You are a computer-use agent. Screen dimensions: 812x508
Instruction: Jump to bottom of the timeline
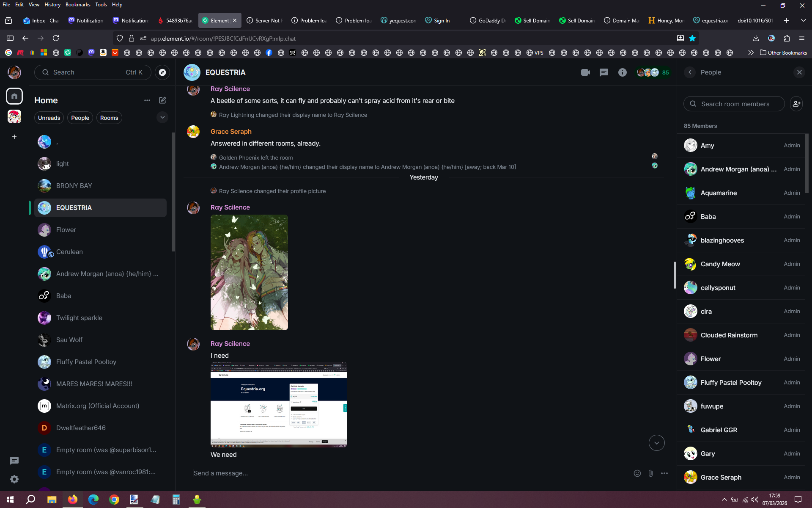[656, 443]
